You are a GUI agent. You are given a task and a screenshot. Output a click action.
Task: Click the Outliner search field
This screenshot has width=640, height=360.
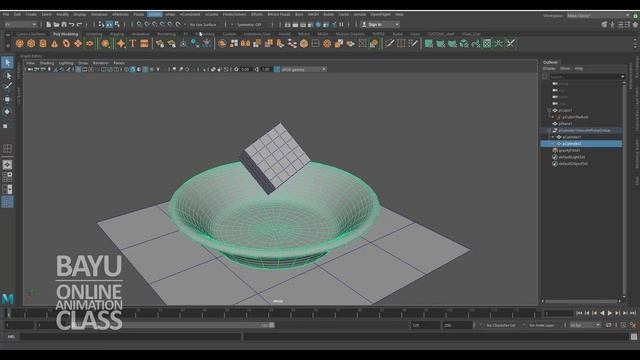[587, 76]
